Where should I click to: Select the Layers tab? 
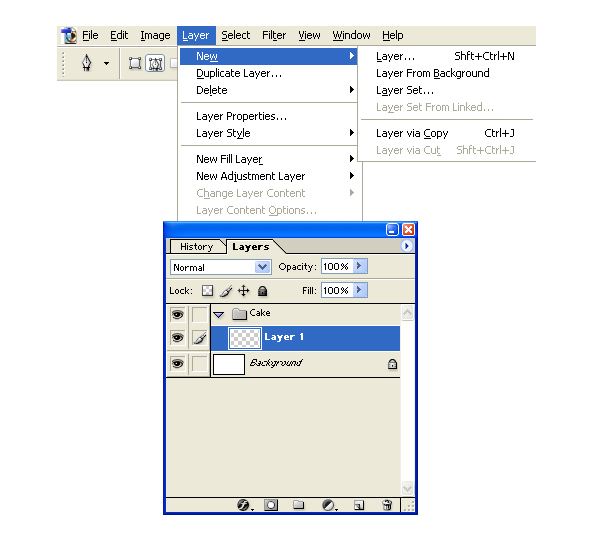tap(251, 247)
